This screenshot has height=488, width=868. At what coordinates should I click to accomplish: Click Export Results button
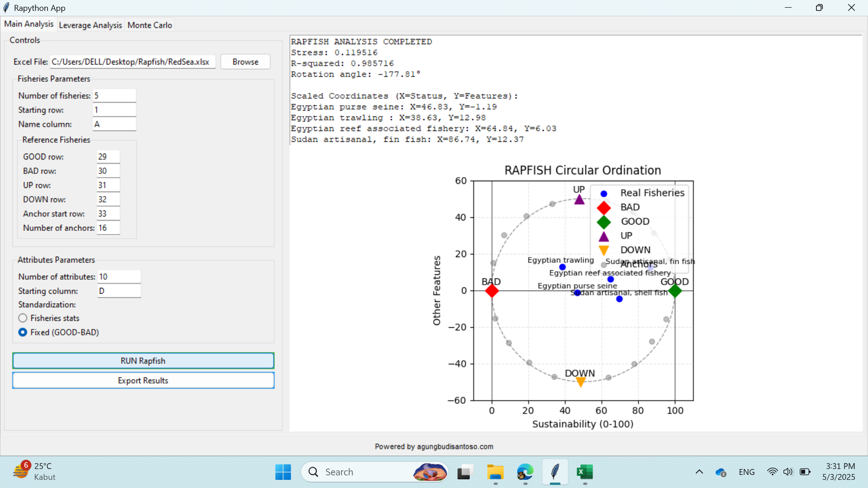[x=143, y=380]
